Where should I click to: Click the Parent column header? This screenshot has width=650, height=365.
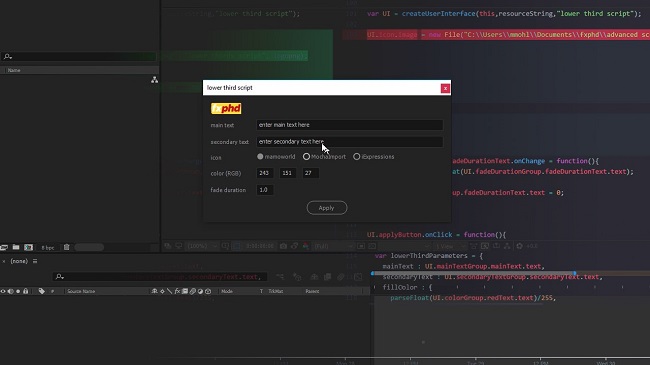pos(312,291)
